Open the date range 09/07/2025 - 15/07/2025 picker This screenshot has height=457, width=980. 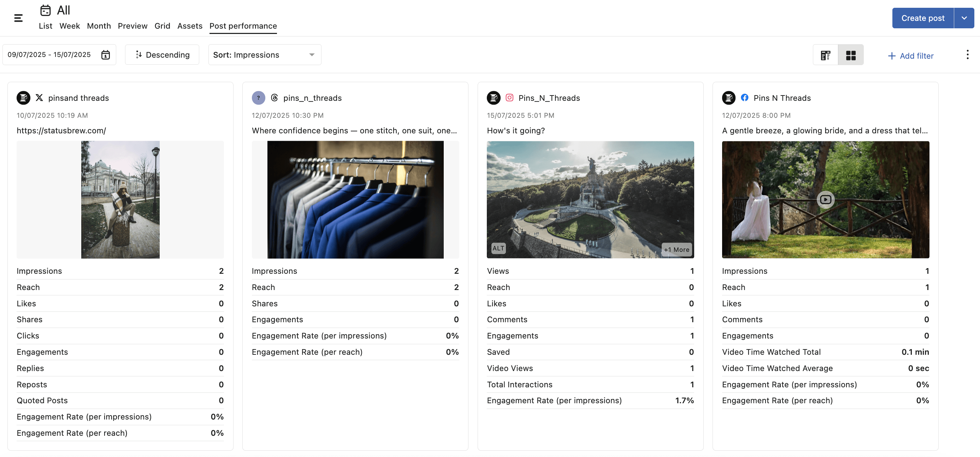click(49, 55)
